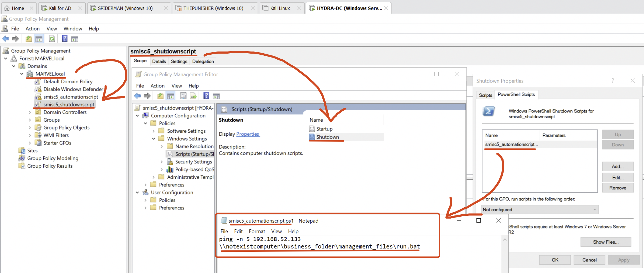Collapse the Windows Settings node
The height and width of the screenshot is (273, 644).
point(154,138)
